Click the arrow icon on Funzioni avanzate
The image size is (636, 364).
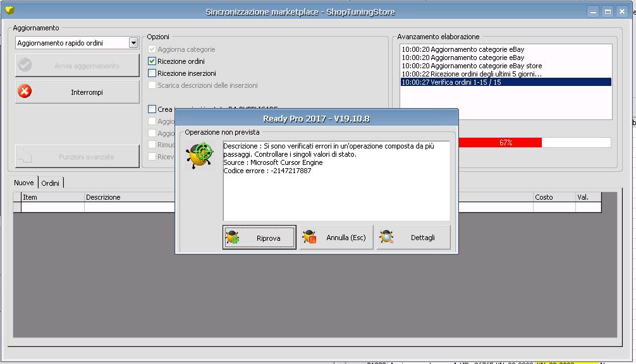click(25, 156)
